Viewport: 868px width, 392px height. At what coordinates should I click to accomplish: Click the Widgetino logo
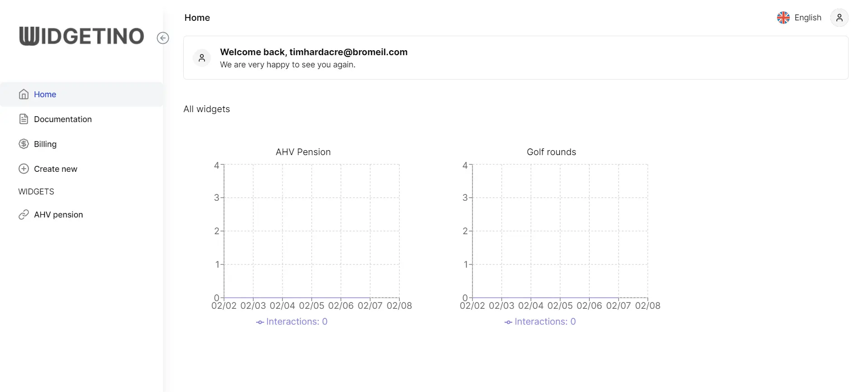pos(81,36)
